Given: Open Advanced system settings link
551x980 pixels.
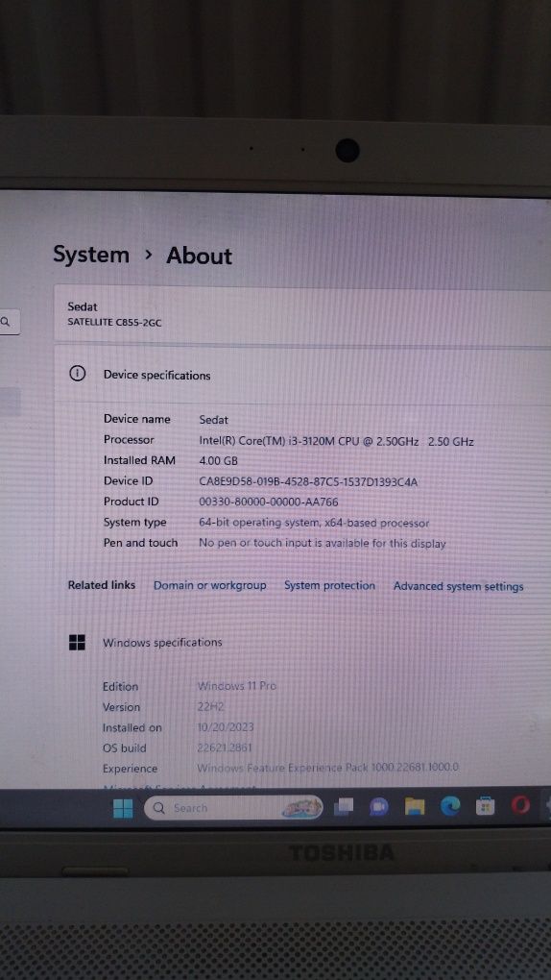Looking at the screenshot, I should click(459, 586).
